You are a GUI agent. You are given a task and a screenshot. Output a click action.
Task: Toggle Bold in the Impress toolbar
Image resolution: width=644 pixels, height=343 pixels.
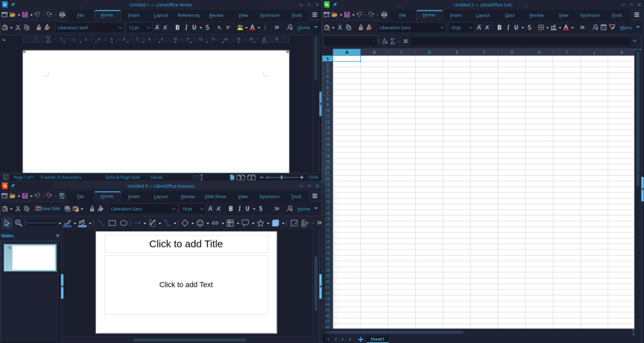(231, 209)
